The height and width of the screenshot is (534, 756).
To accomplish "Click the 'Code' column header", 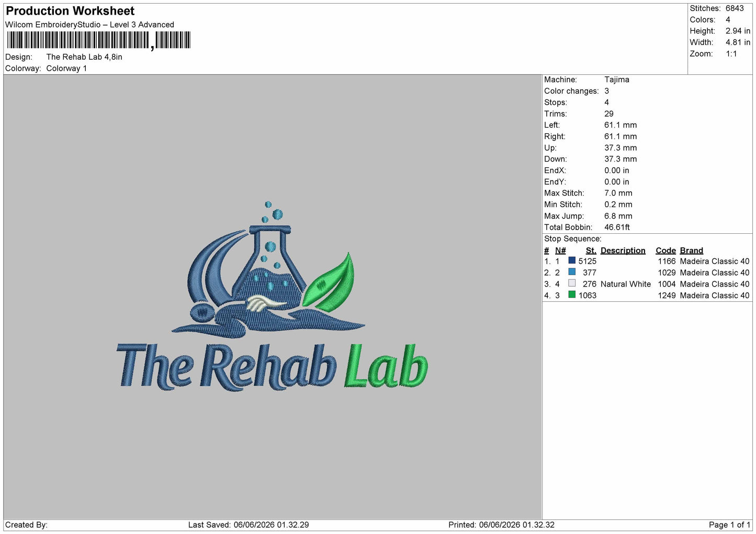I will (666, 251).
